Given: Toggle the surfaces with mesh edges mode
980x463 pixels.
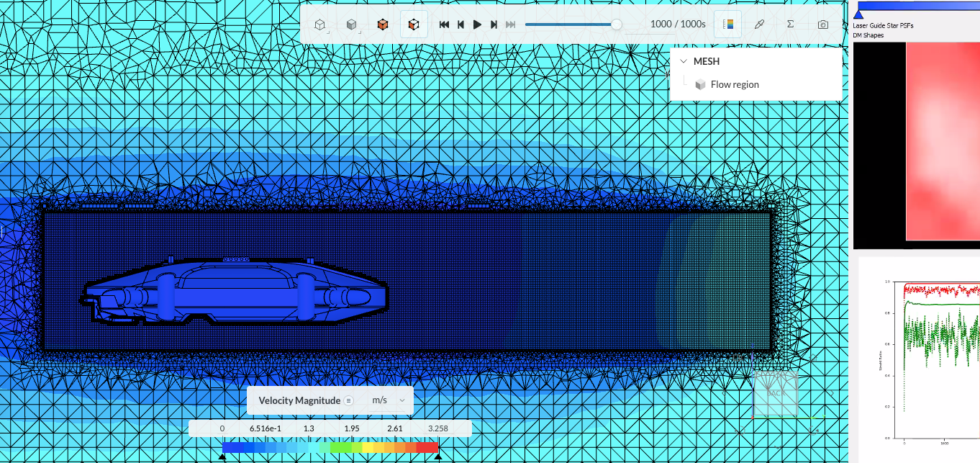Looking at the screenshot, I should pos(413,24).
